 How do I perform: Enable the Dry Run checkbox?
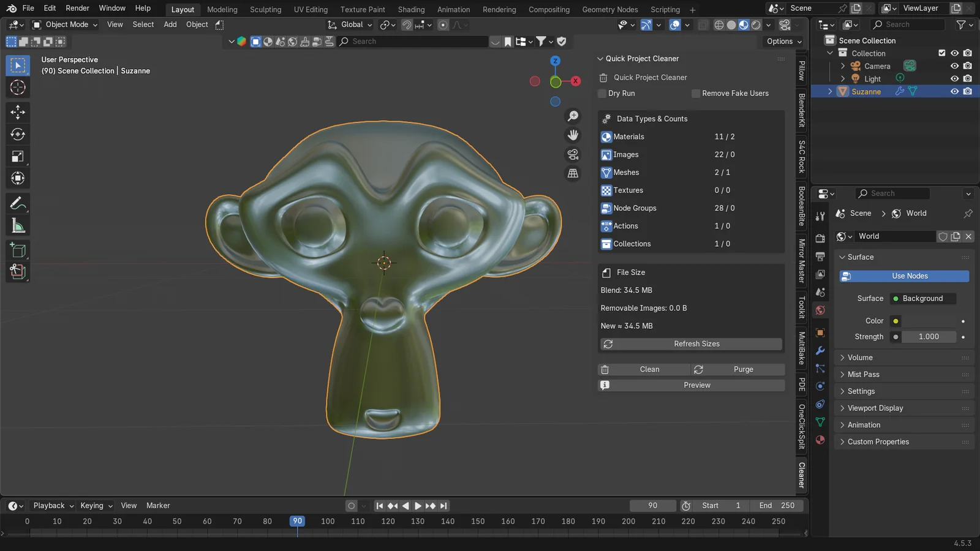[x=602, y=93]
